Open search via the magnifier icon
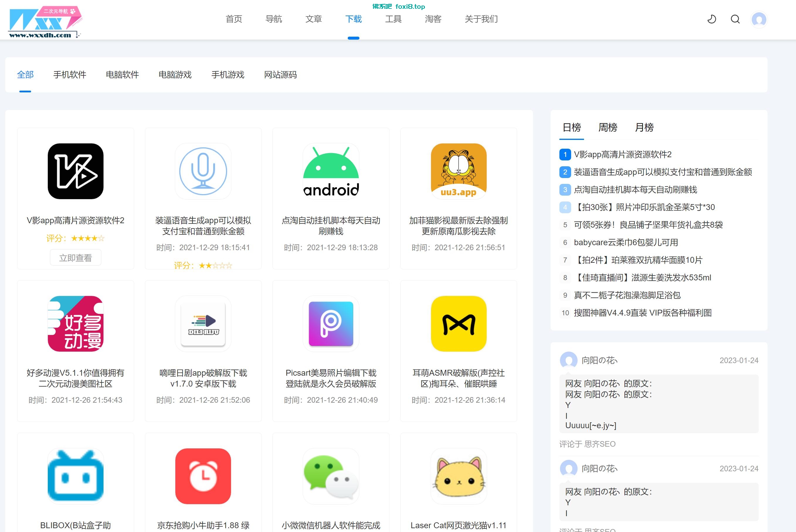 [735, 19]
